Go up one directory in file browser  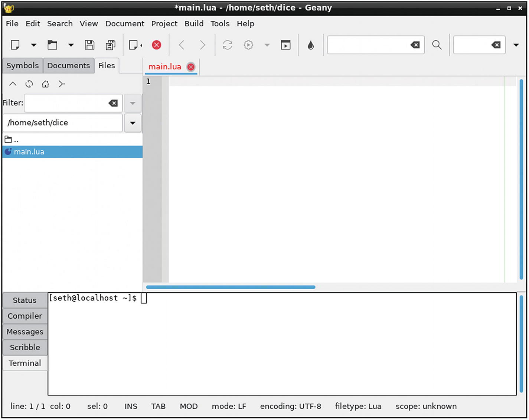coord(13,84)
